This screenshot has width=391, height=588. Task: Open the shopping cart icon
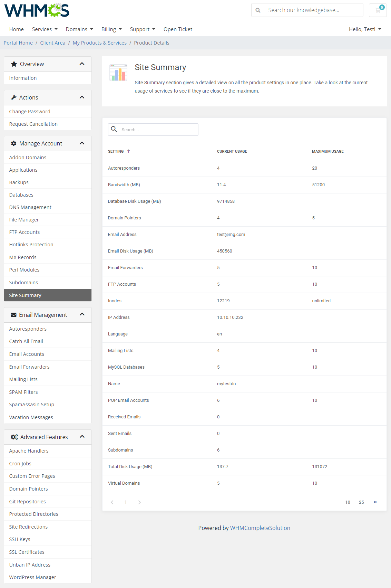coord(378,10)
